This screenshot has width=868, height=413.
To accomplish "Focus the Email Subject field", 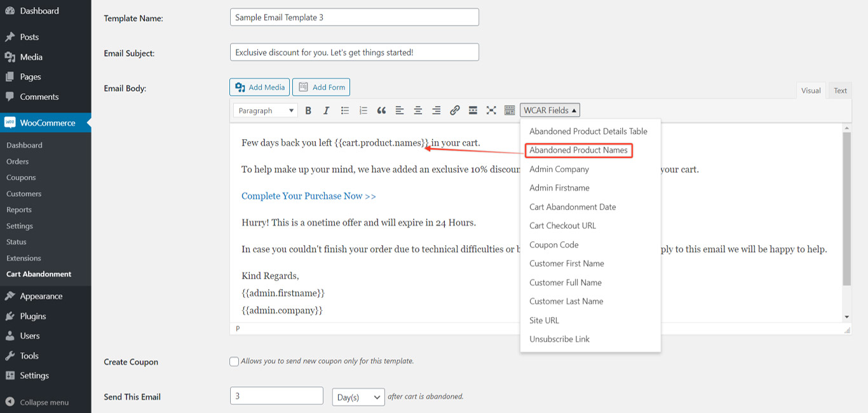I will click(x=355, y=52).
